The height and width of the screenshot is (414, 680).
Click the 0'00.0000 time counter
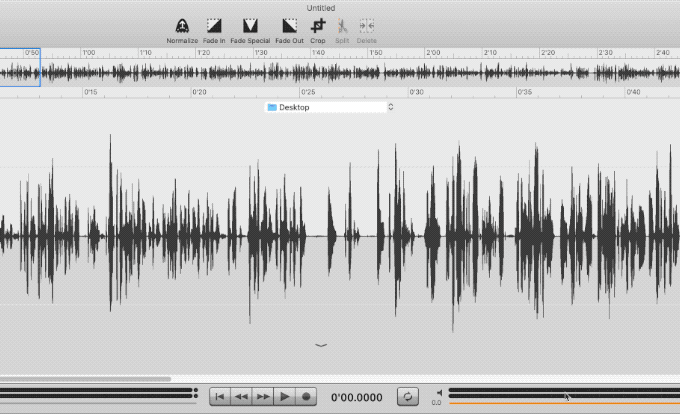[x=356, y=398]
